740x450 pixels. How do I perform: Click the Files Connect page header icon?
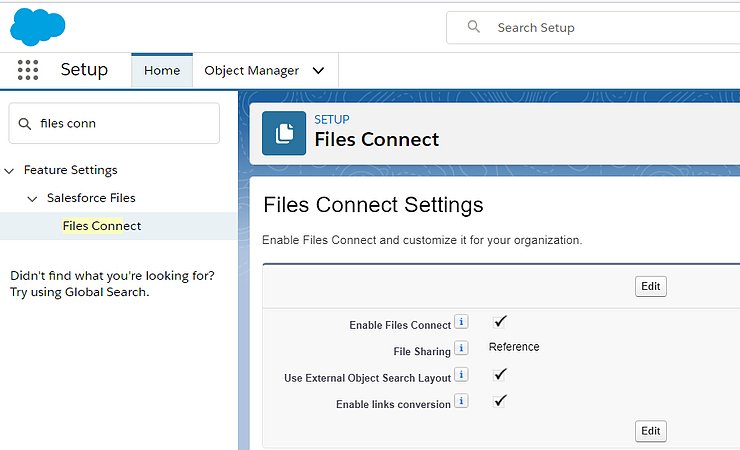point(284,133)
